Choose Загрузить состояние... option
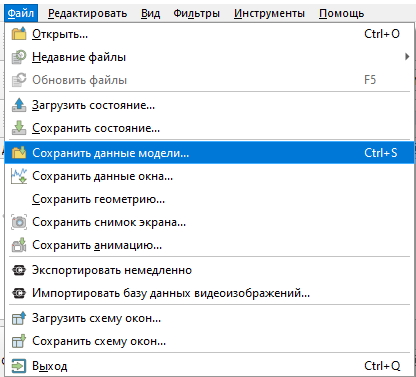Screen dimensions: 416x377 pos(209,105)
